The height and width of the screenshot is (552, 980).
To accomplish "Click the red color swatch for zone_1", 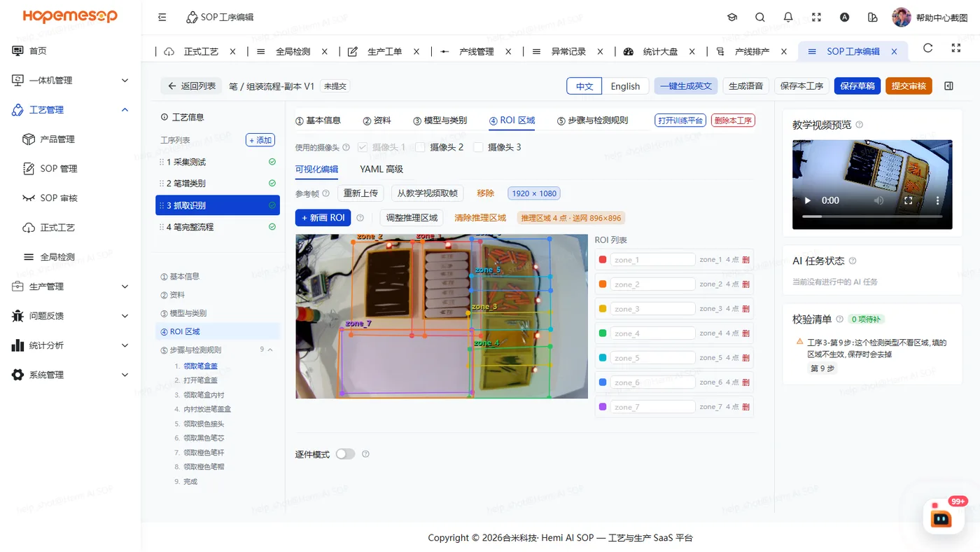I will point(603,260).
